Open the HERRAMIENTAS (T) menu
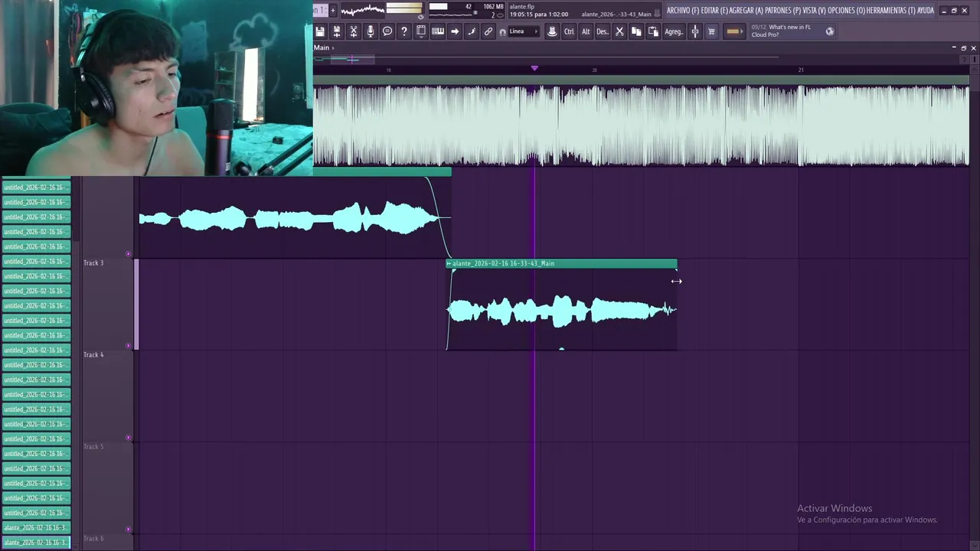The height and width of the screenshot is (551, 980). pos(890,11)
